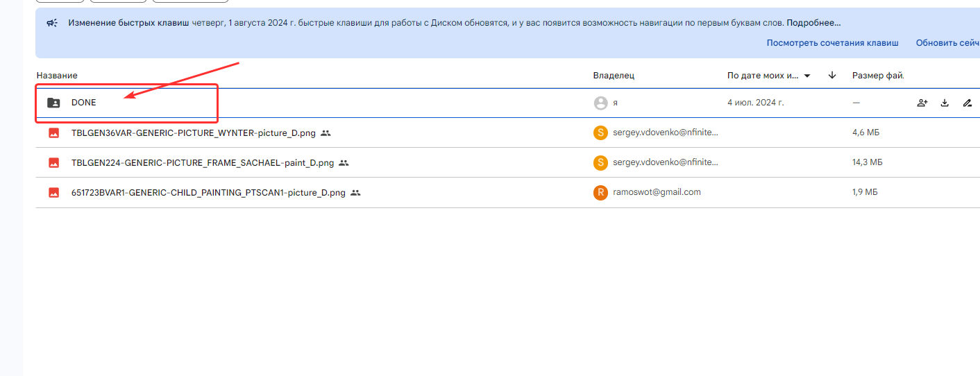Image resolution: width=980 pixels, height=376 pixels.
Task: Share the DONE folder via add-person icon
Action: point(922,103)
